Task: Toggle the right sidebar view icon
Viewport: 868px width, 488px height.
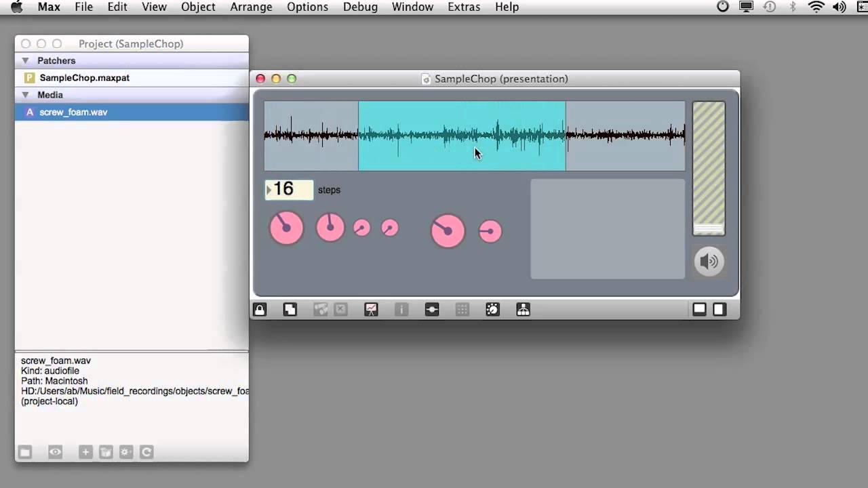Action: pos(719,310)
